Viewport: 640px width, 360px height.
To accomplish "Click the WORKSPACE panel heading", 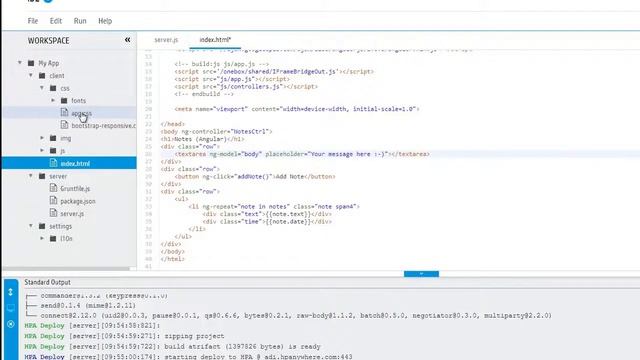I will pos(49,40).
